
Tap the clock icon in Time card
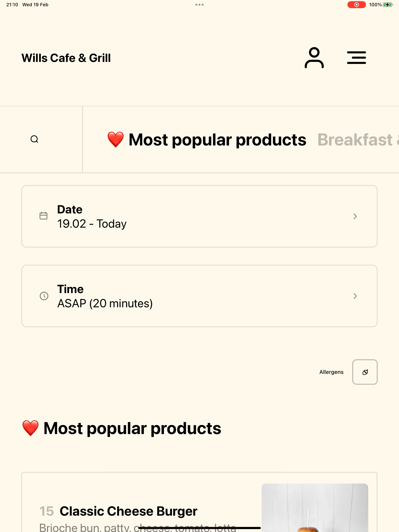(x=44, y=296)
